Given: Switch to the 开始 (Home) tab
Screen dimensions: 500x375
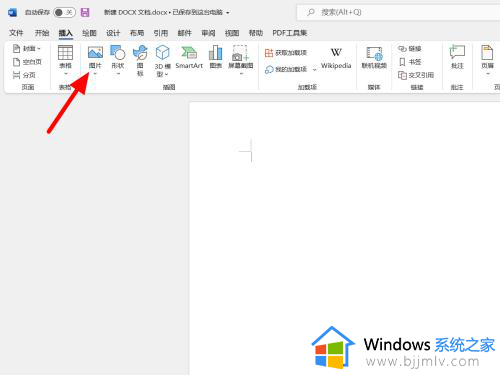Looking at the screenshot, I should (x=42, y=33).
